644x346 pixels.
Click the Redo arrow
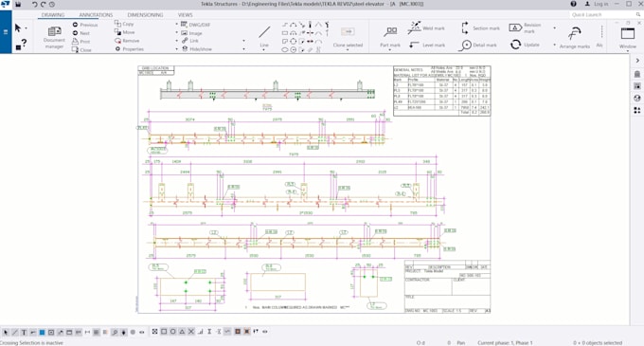[x=44, y=4]
